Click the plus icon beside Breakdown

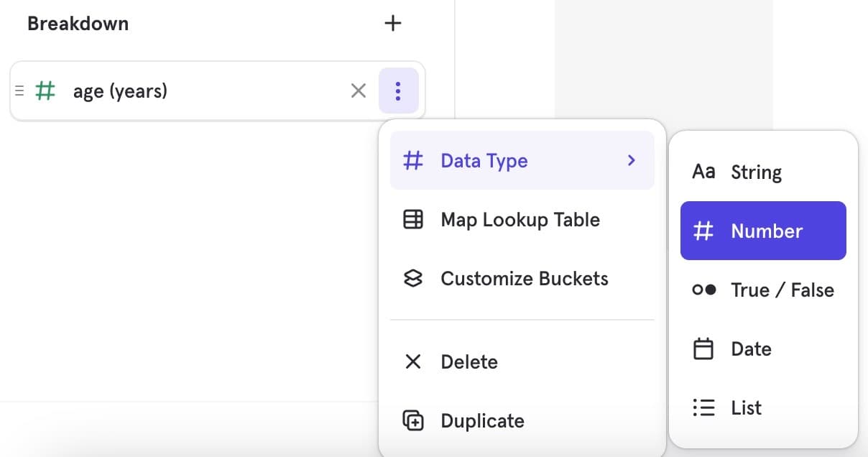(x=392, y=23)
